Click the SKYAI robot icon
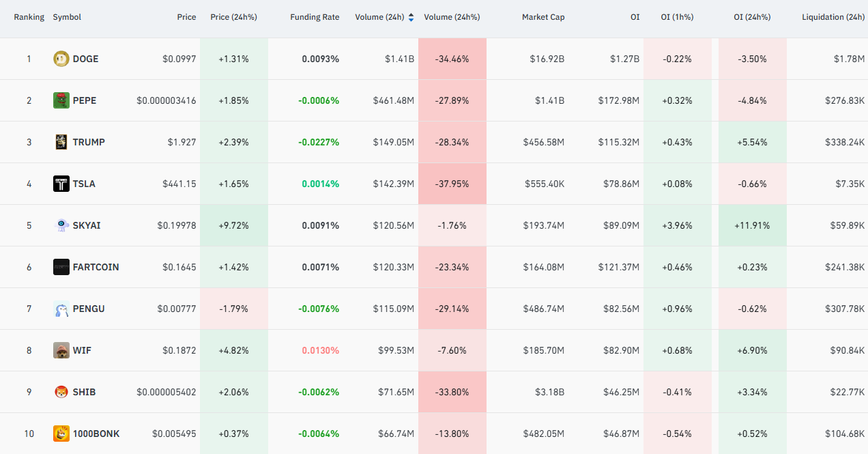Viewport: 868px width, 454px height. (61, 225)
